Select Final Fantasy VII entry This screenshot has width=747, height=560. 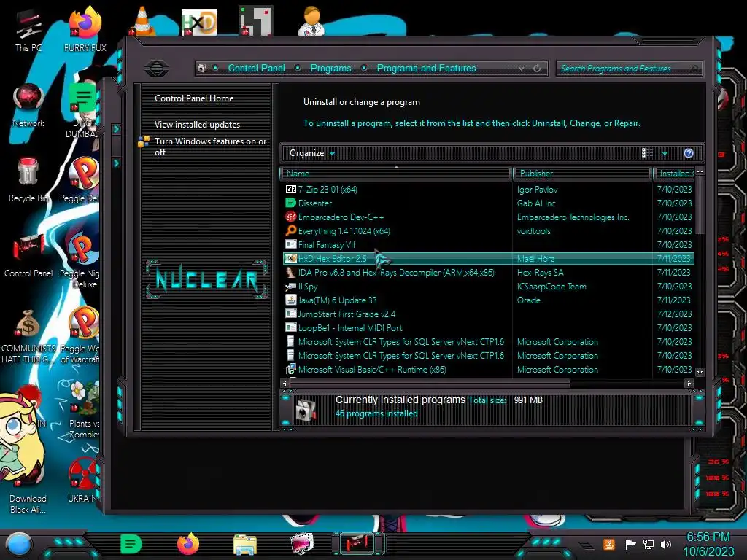click(488, 245)
